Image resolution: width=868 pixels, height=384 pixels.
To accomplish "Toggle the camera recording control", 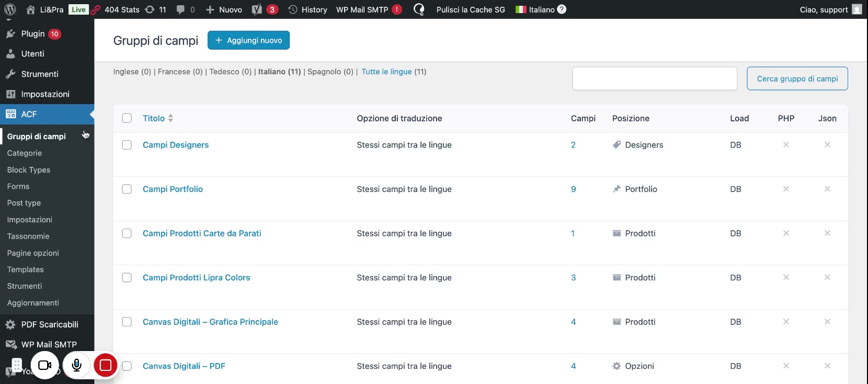I will [45, 365].
